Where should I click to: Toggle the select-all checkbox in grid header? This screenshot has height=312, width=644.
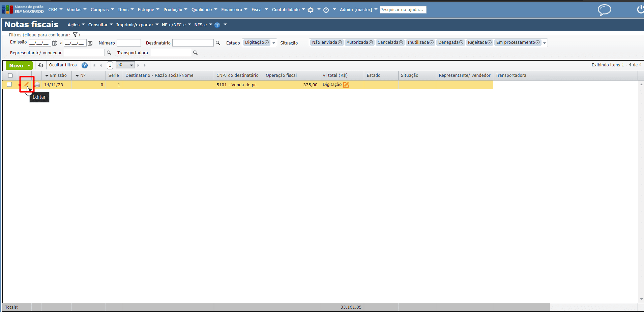10,75
